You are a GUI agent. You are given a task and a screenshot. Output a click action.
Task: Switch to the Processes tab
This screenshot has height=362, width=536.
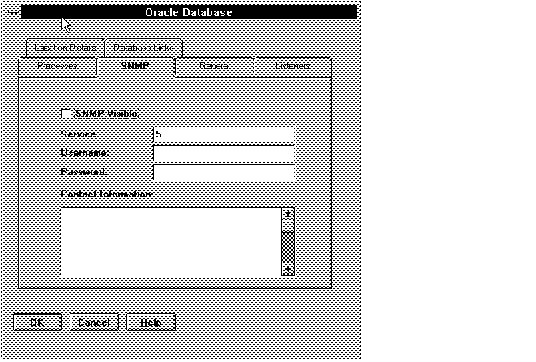57,66
